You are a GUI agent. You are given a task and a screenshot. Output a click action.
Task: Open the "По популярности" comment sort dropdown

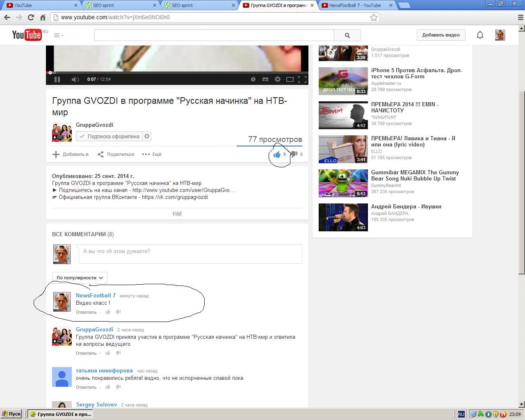(x=80, y=278)
